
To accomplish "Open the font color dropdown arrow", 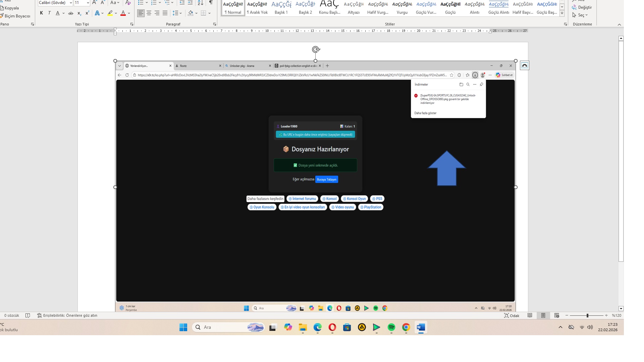I will (x=129, y=13).
